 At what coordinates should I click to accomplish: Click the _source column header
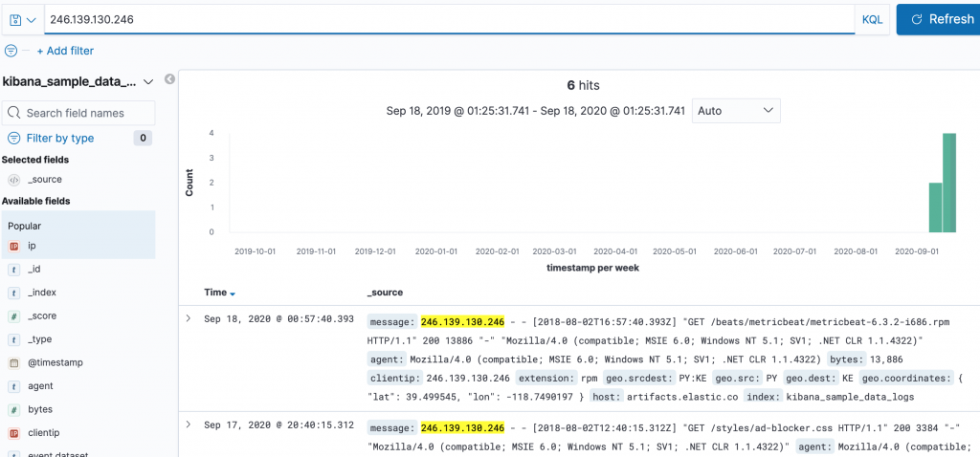pyautogui.click(x=385, y=293)
